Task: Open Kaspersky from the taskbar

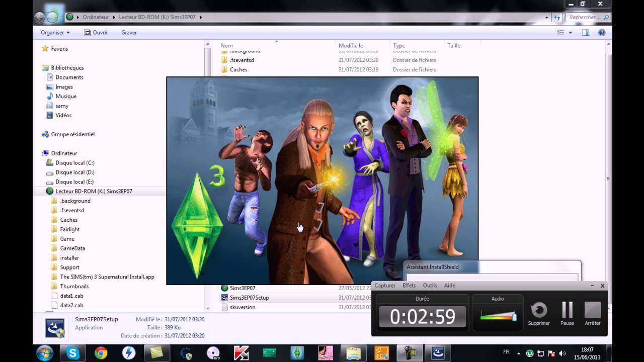Action: click(242, 353)
